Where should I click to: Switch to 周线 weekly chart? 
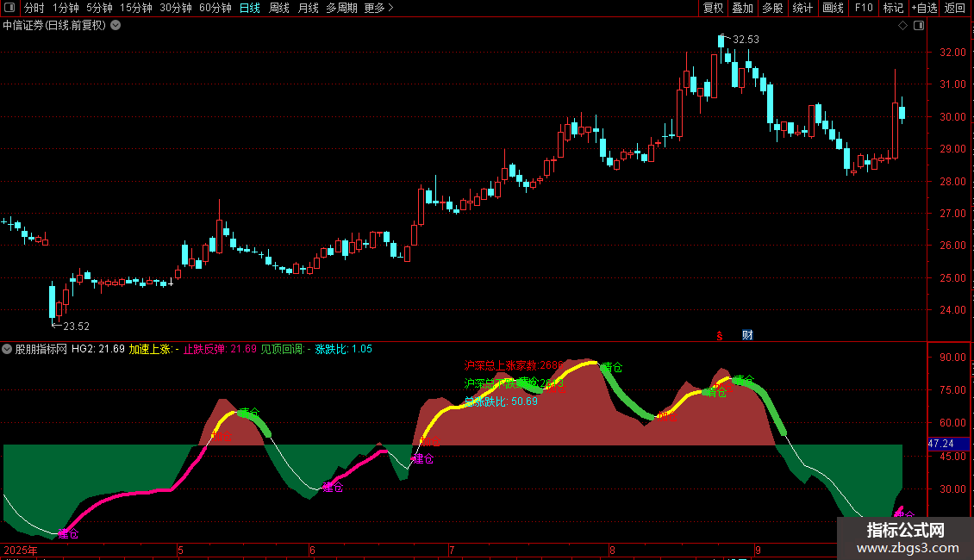[279, 8]
